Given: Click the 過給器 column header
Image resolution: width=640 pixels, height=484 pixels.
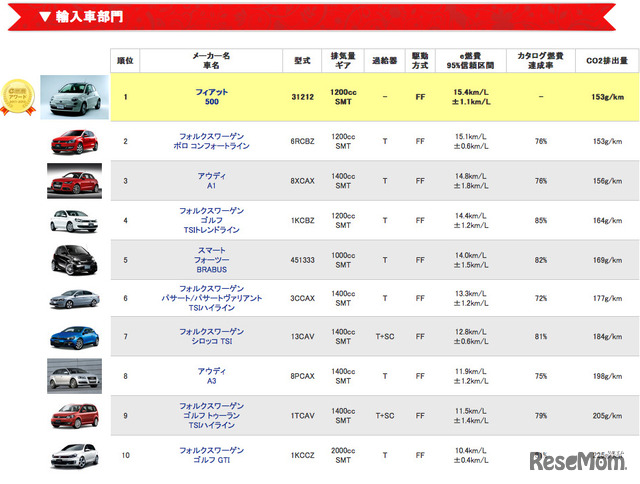Looking at the screenshot, I should 384,61.
